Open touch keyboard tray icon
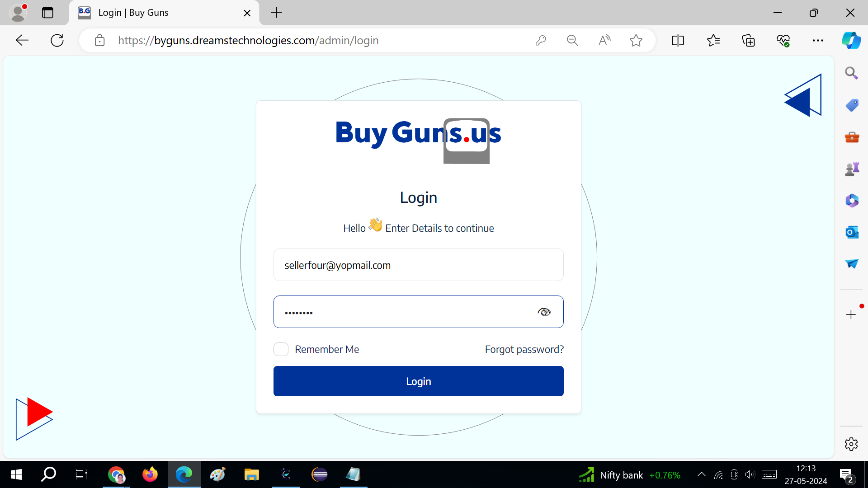Screen dimensions: 868x488 tap(769, 474)
